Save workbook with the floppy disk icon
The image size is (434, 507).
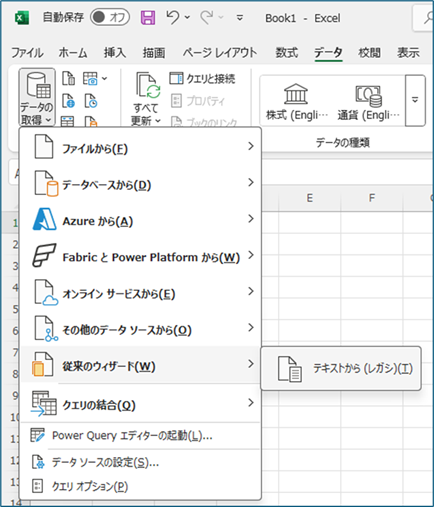coord(148,17)
